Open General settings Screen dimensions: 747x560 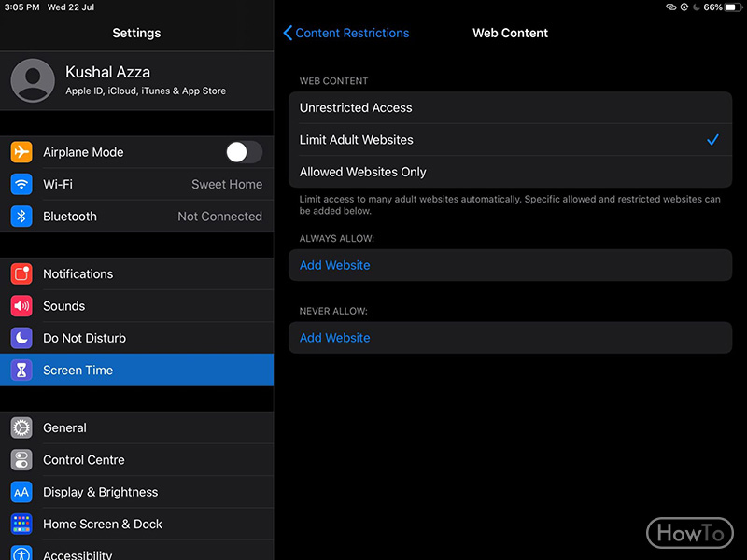[x=136, y=427]
